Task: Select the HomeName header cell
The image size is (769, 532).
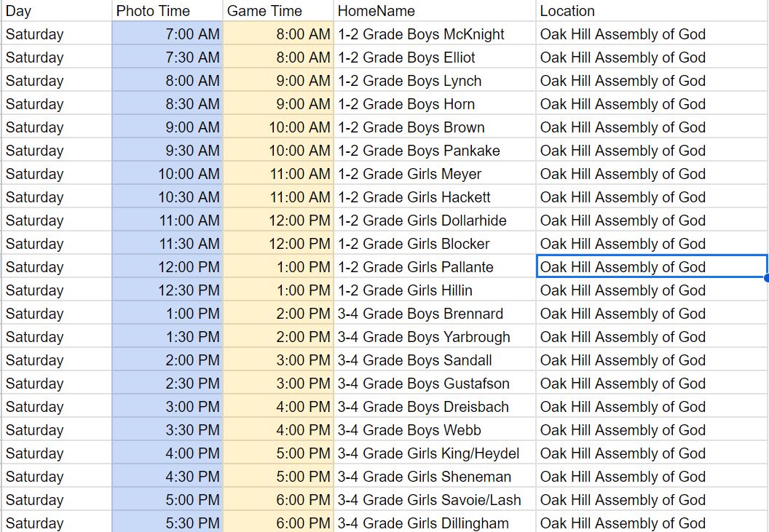Action: pos(435,11)
